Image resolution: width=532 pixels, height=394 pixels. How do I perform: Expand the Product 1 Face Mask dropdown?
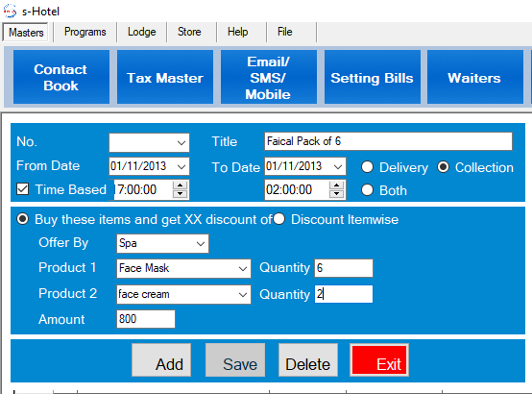[x=243, y=269]
